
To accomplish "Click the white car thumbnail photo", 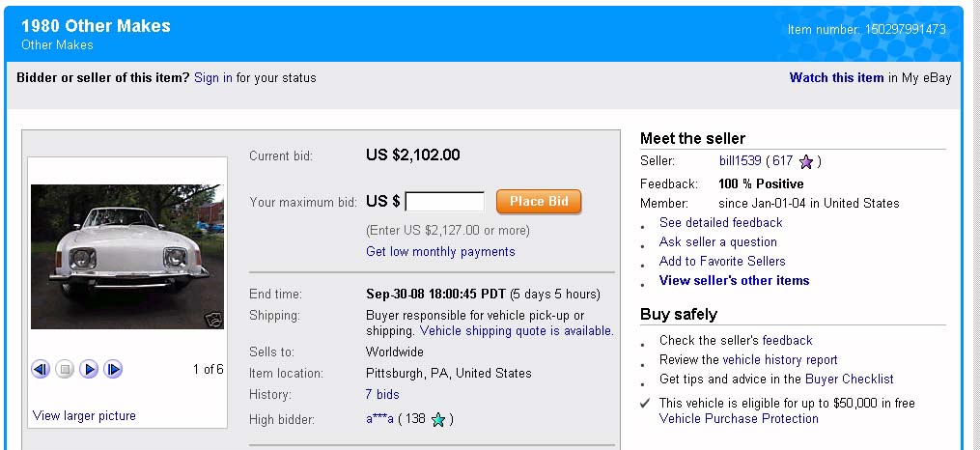I will 127,256.
